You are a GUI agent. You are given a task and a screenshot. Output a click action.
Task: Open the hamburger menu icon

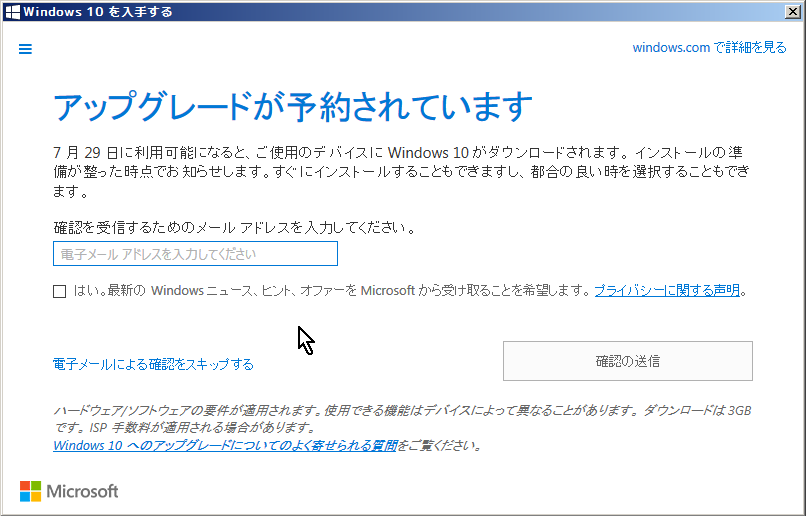click(x=25, y=49)
